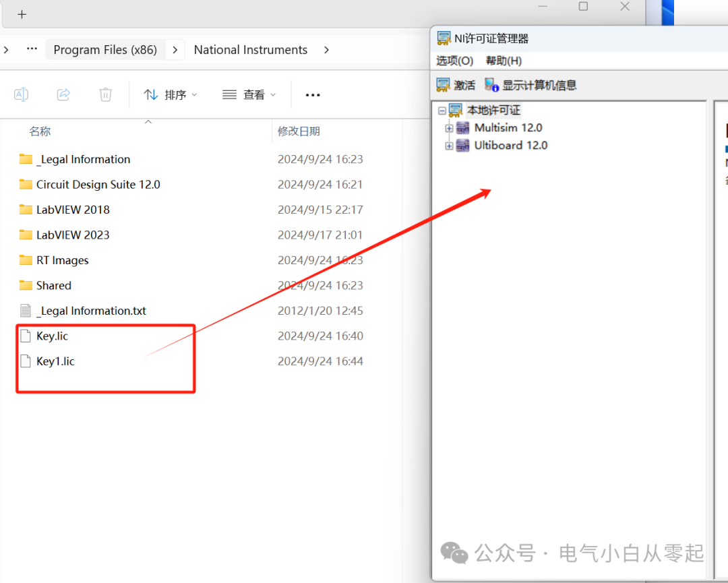
Task: Click the rename icon in Explorer toolbar
Action: (22, 94)
